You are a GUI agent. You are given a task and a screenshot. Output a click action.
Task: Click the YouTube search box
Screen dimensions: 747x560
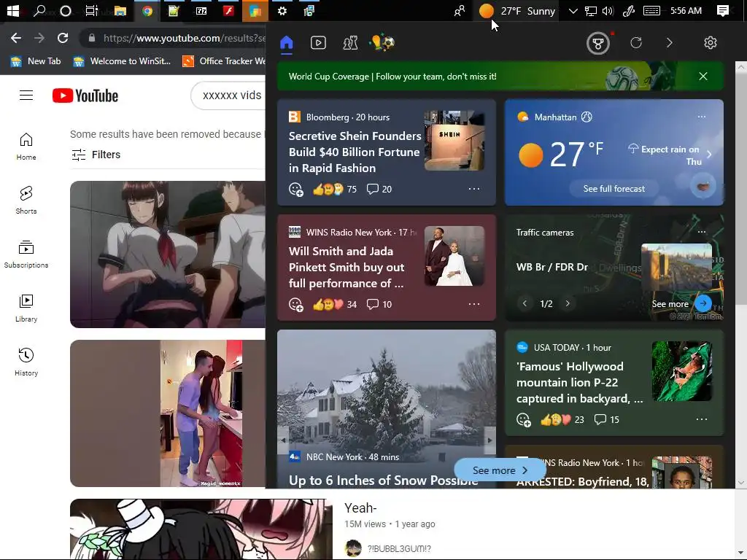click(228, 96)
